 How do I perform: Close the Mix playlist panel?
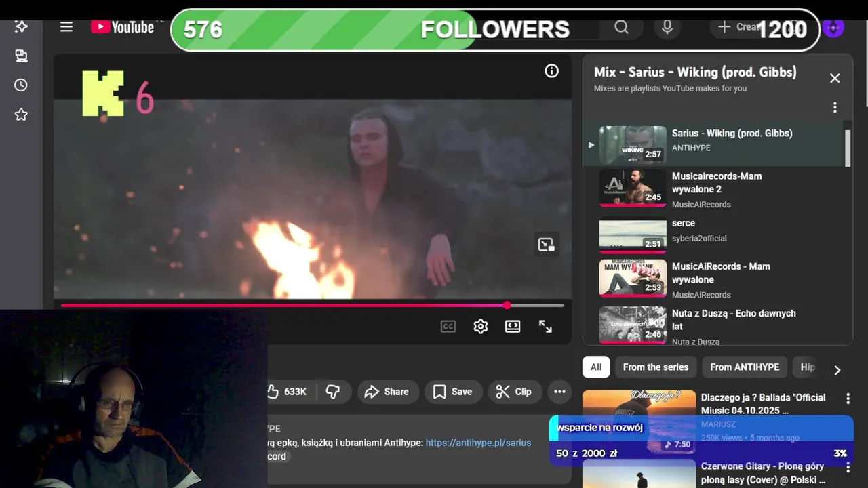point(835,78)
